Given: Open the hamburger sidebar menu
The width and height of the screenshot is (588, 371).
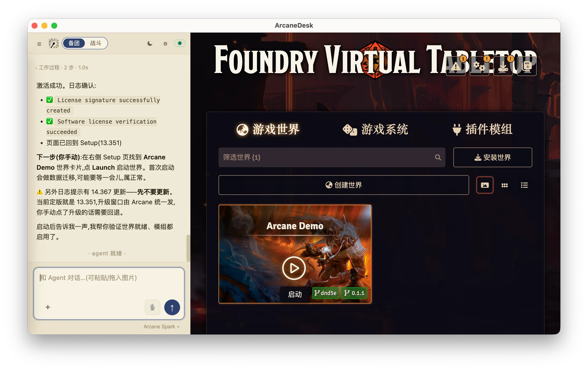Looking at the screenshot, I should point(39,44).
